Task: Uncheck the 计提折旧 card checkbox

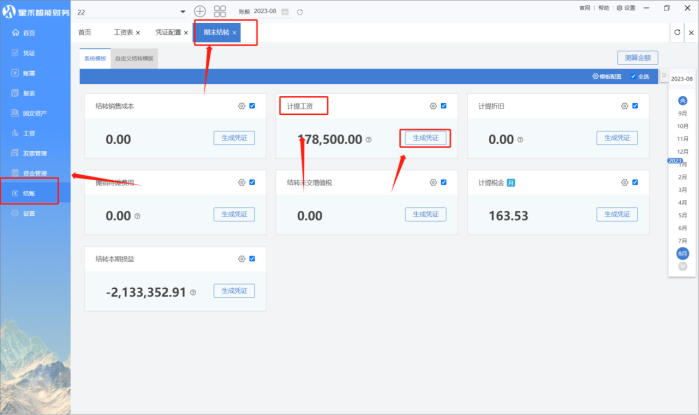Action: pyautogui.click(x=636, y=106)
